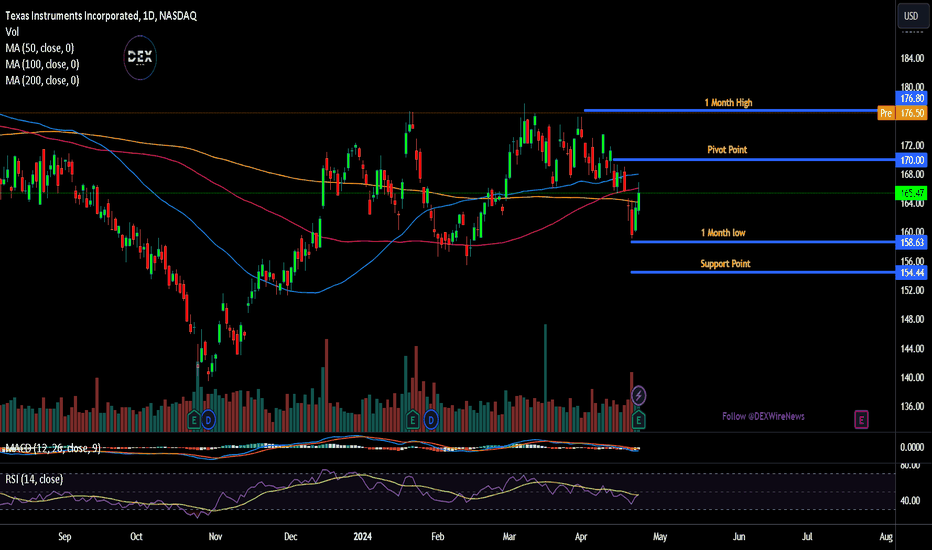This screenshot has height=550, width=932.
Task: Select the RSI (14, close) legend
Action: click(34, 479)
